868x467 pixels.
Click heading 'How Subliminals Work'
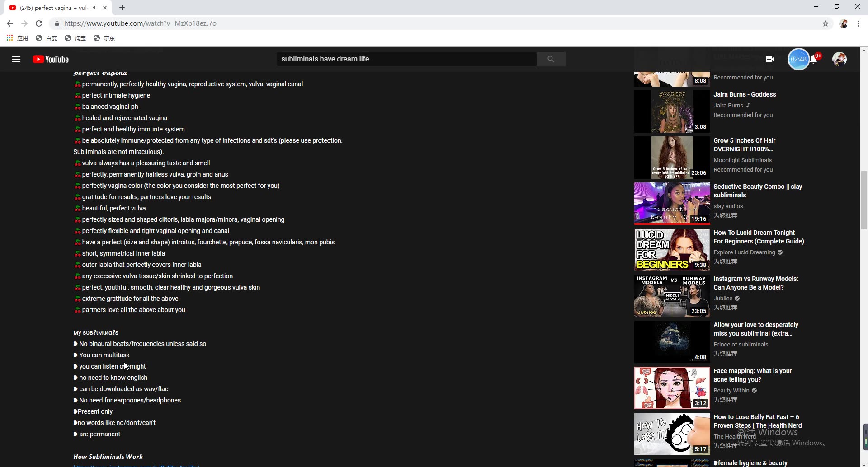click(x=108, y=457)
